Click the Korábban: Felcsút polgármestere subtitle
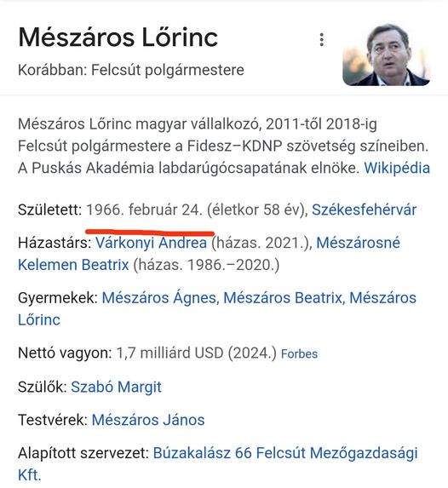448x488 pixels. 131,70
